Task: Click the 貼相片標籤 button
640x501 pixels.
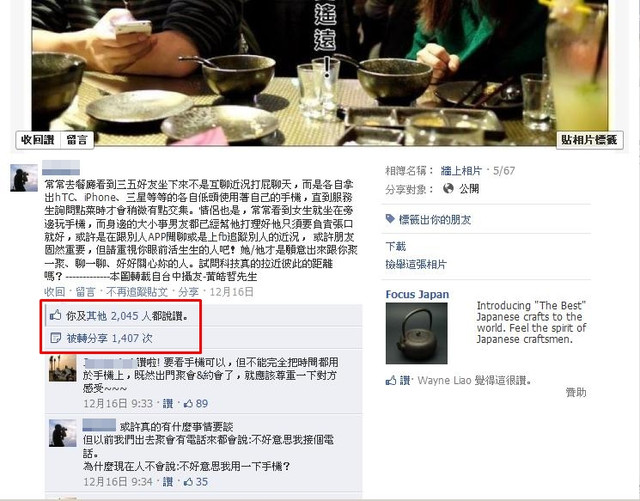Action: pyautogui.click(x=589, y=140)
